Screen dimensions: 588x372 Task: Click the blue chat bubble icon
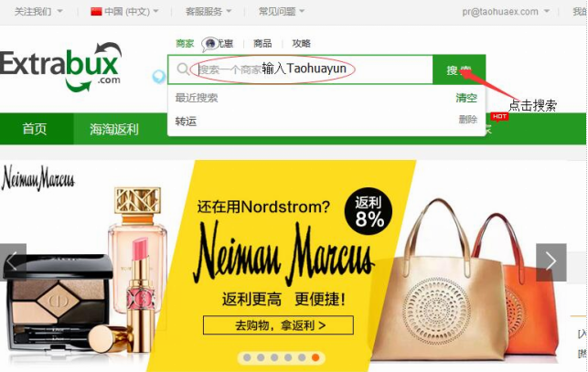tap(158, 77)
